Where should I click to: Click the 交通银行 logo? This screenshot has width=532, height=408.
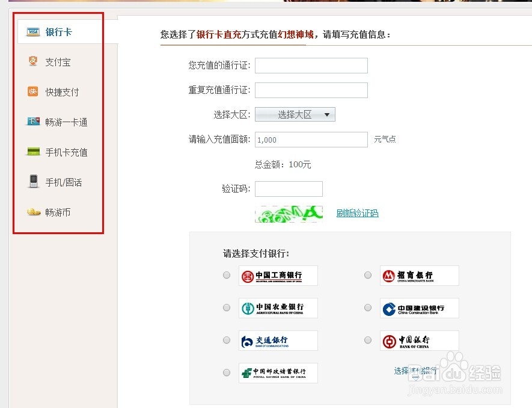click(278, 341)
